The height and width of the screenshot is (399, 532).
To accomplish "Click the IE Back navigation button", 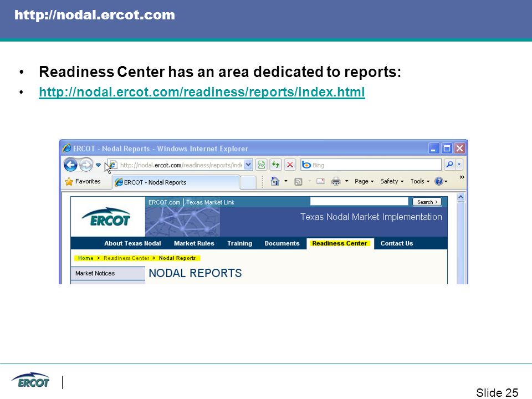I will tap(70, 165).
